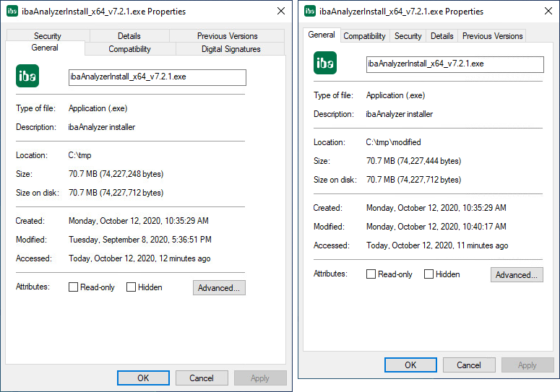Click OK in left dialog
The image size is (560, 392).
pos(143,378)
